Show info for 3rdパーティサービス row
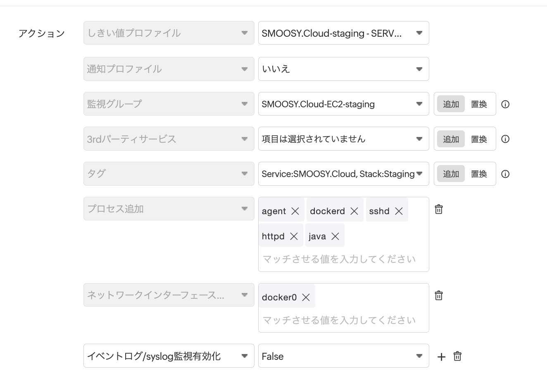This screenshot has width=547, height=392. [x=505, y=139]
